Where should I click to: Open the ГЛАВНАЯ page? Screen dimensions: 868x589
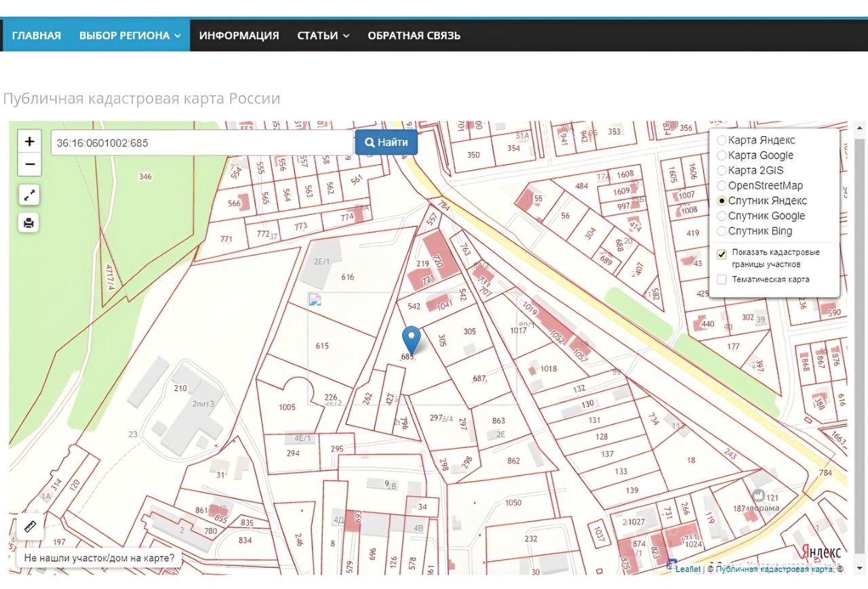37,35
